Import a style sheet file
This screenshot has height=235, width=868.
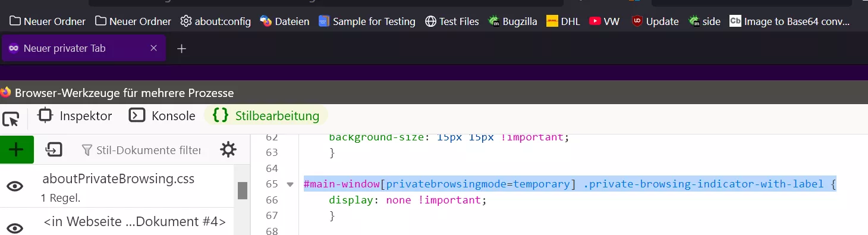(x=54, y=150)
